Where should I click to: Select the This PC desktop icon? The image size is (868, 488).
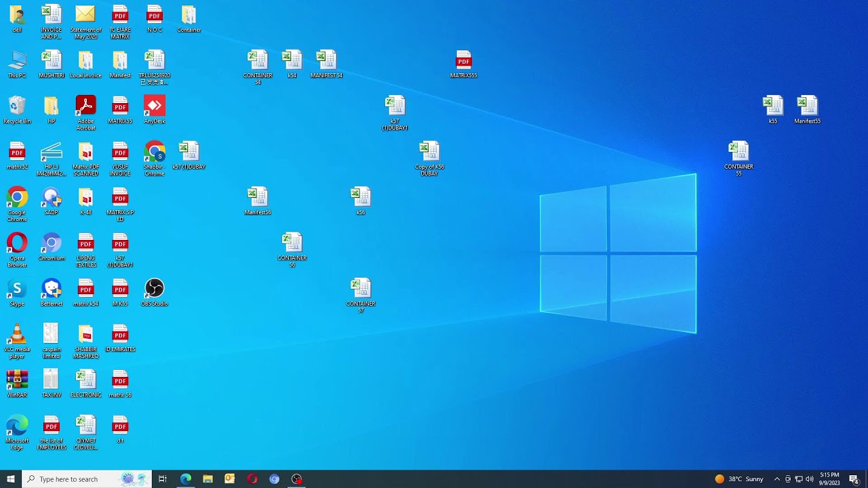17,64
